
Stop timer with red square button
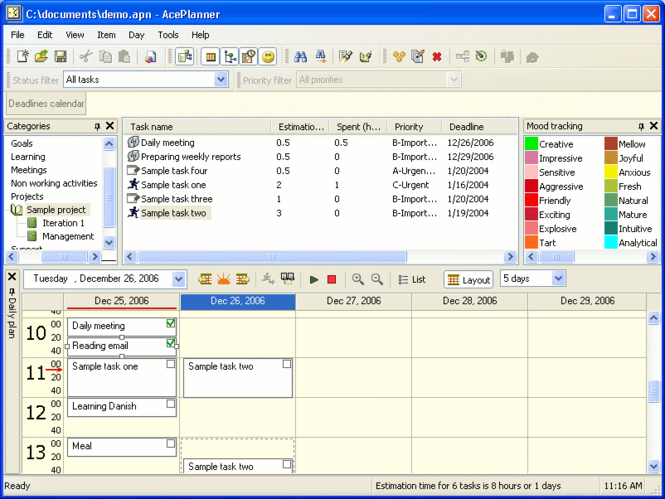(332, 279)
